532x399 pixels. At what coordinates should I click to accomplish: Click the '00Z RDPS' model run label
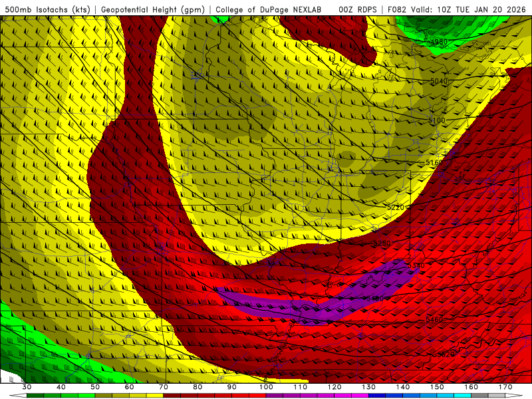(x=357, y=9)
